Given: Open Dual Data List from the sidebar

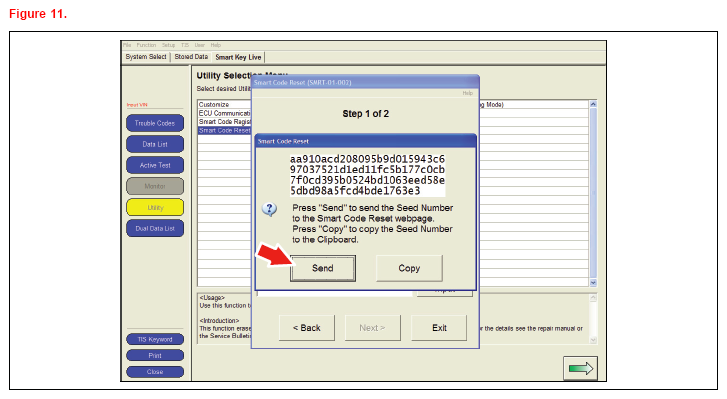Looking at the screenshot, I should pos(155,228).
